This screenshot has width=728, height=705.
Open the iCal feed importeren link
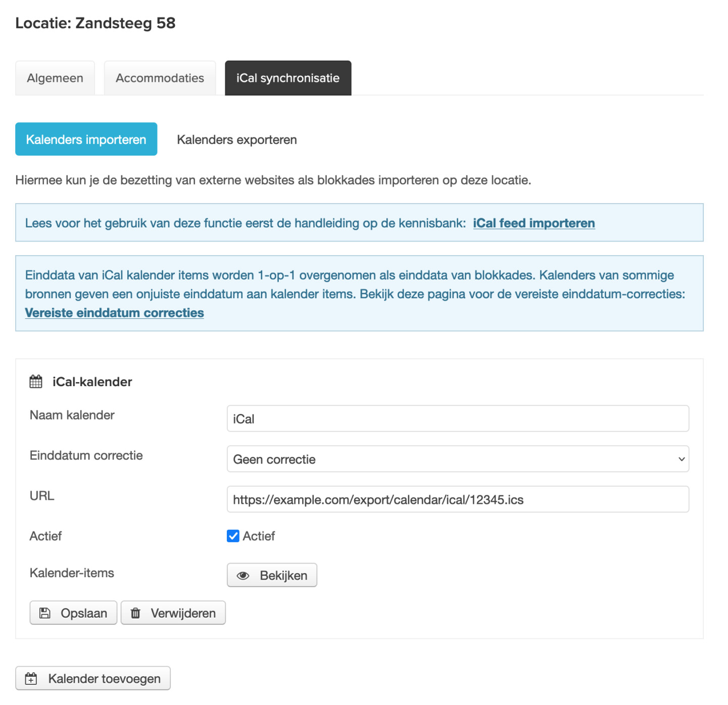point(533,223)
